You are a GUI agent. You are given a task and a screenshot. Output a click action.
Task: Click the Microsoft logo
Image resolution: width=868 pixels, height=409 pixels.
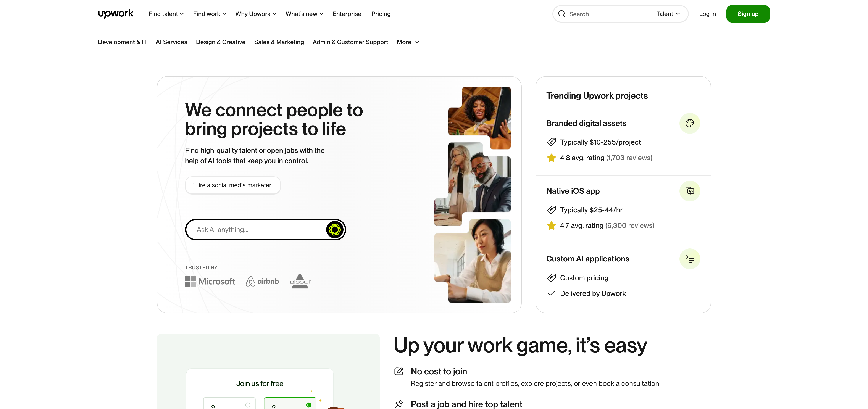click(210, 281)
